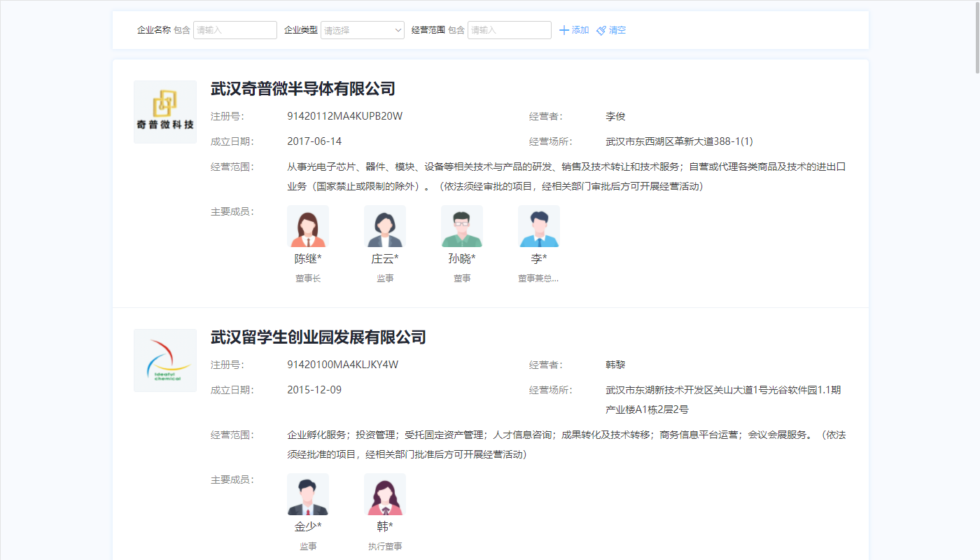Click the 金少* supervisor avatar
The height and width of the screenshot is (560, 980).
(308, 494)
